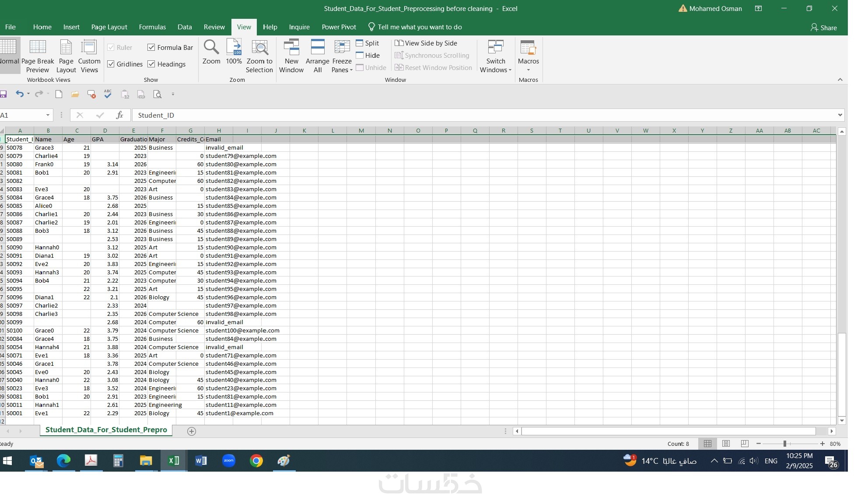Open Chrome from the taskbar
Viewport: 861px width, 504px height.
256,460
